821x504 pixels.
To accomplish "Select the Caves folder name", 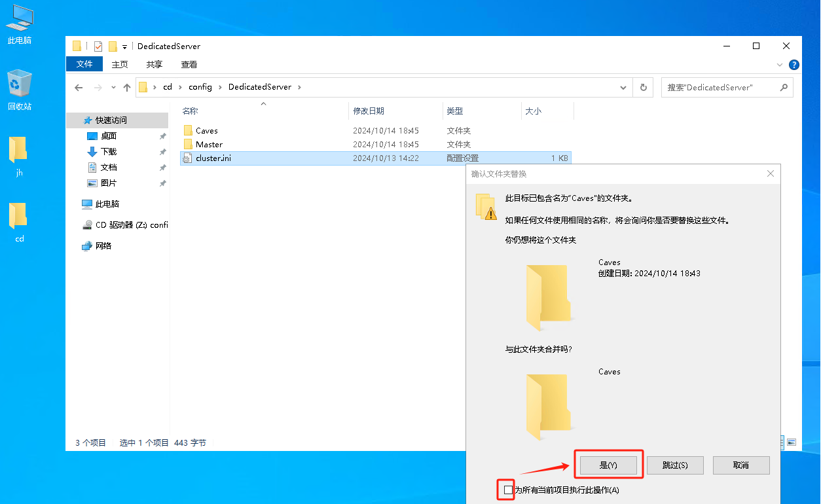I will click(207, 131).
